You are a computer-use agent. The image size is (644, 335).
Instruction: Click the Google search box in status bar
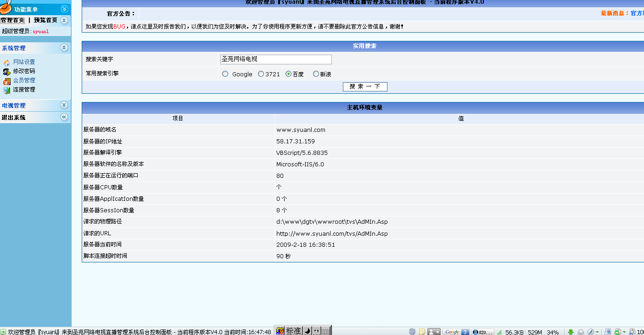[456, 332]
